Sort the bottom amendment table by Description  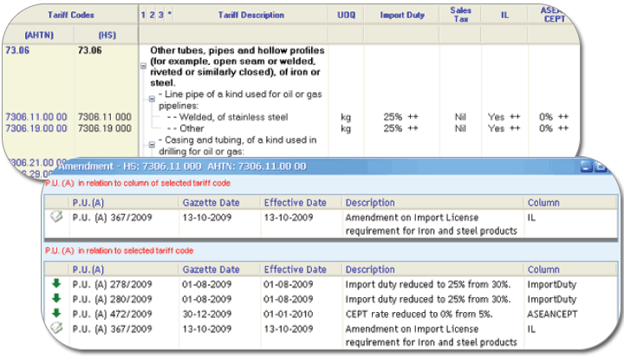click(370, 270)
